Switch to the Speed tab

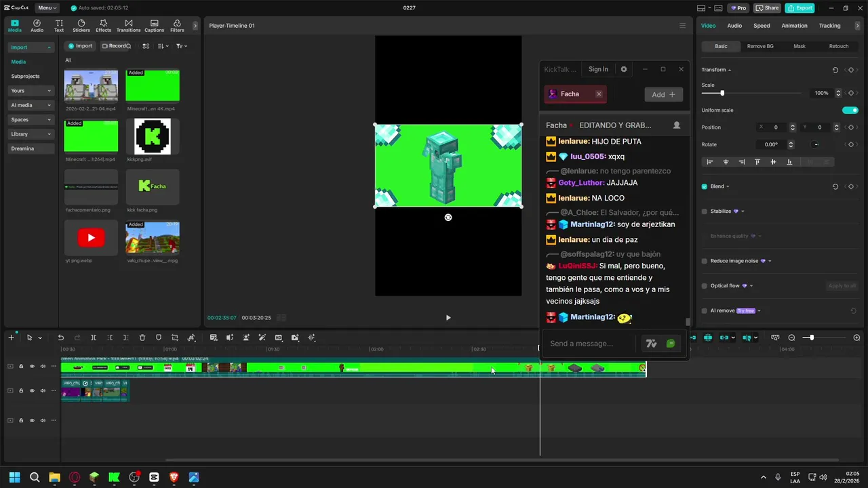tap(762, 26)
